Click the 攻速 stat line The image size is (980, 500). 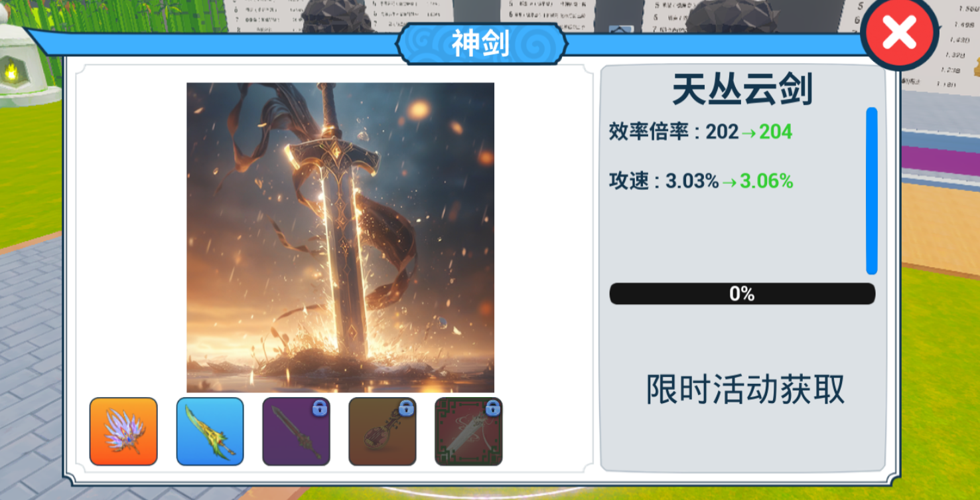click(x=701, y=181)
